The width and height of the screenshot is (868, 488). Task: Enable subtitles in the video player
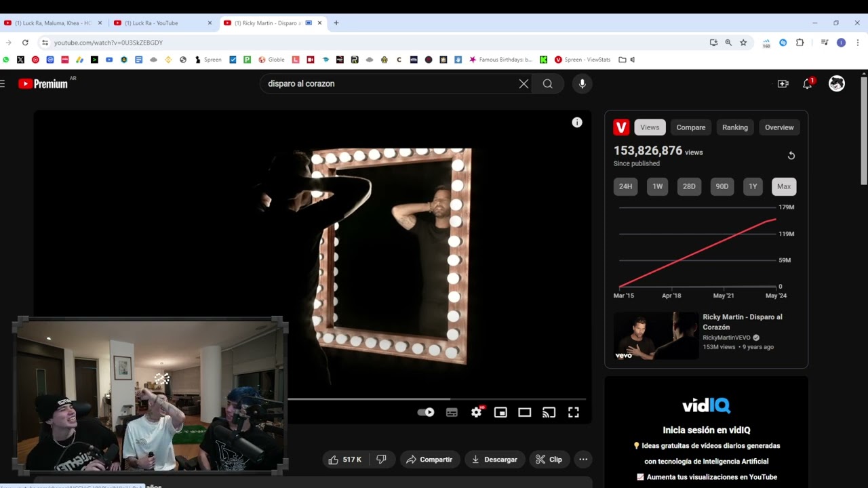click(x=452, y=412)
